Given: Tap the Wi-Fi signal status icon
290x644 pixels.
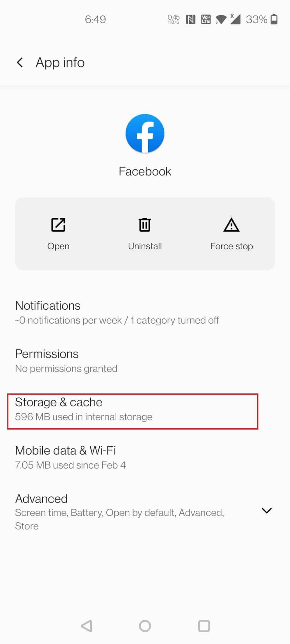Looking at the screenshot, I should click(x=221, y=20).
